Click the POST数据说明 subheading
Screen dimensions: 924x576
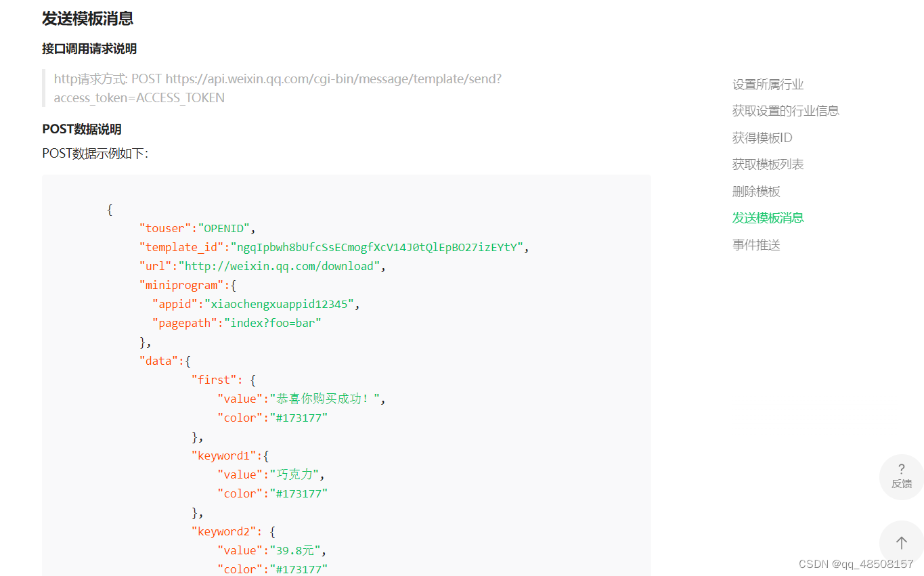82,129
